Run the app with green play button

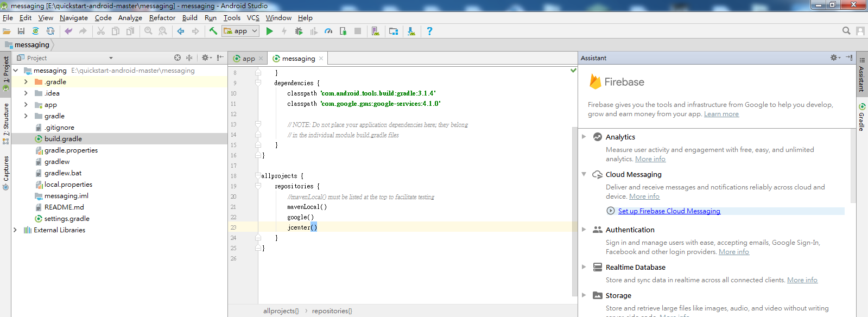(x=269, y=31)
